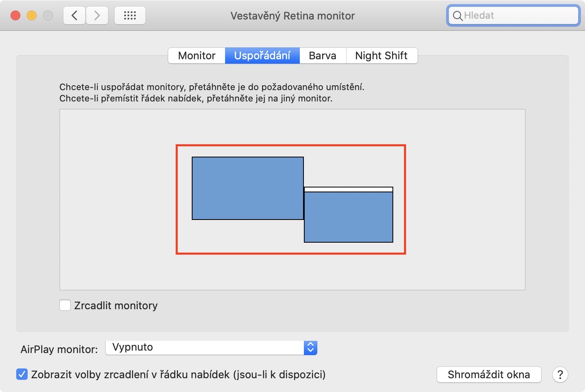Viewport: 585px width, 392px height.
Task: Switch to the Night Shift tab
Action: tap(381, 56)
